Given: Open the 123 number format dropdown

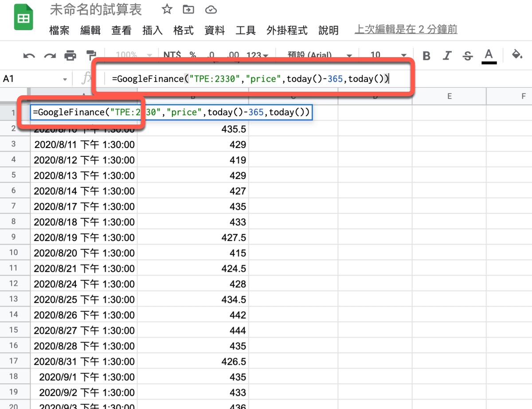Looking at the screenshot, I should tap(257, 55).
